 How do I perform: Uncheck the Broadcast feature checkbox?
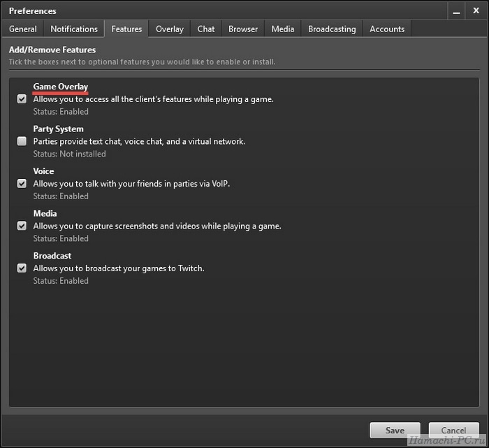(22, 268)
